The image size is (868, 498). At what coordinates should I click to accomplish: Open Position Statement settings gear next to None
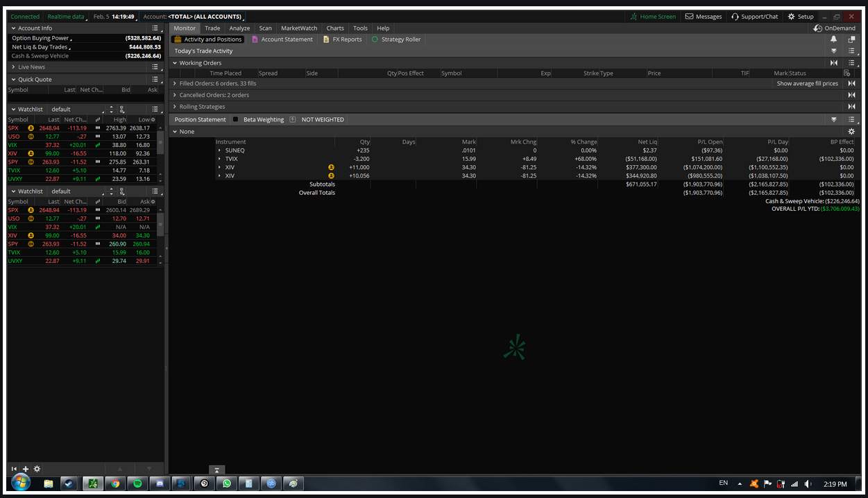tap(851, 132)
